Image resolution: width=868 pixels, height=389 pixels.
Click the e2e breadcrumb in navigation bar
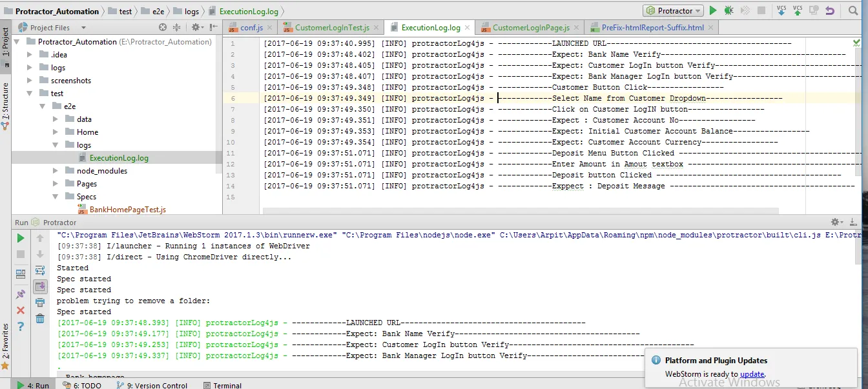tap(153, 12)
